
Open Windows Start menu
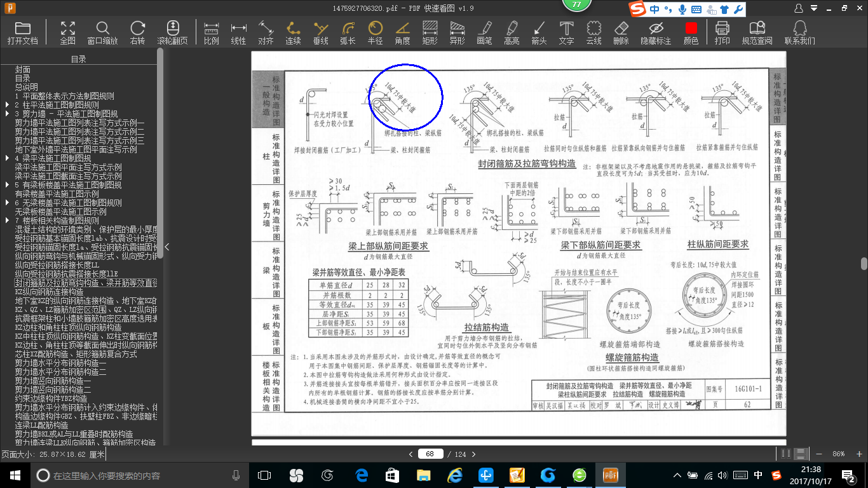15,475
